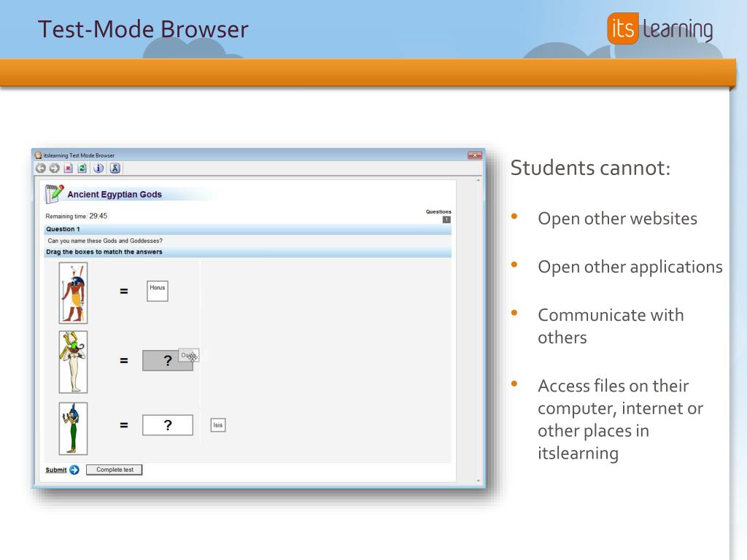Click the 'Questions' label

[x=438, y=212]
